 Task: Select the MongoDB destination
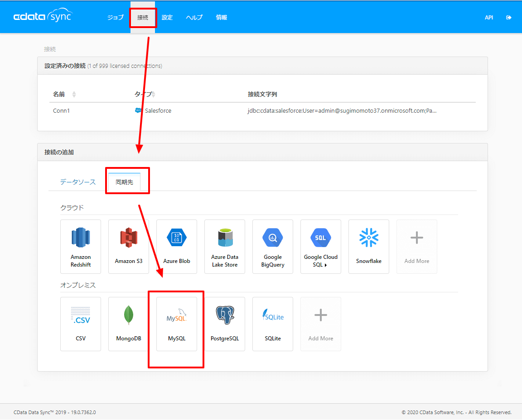129,324
